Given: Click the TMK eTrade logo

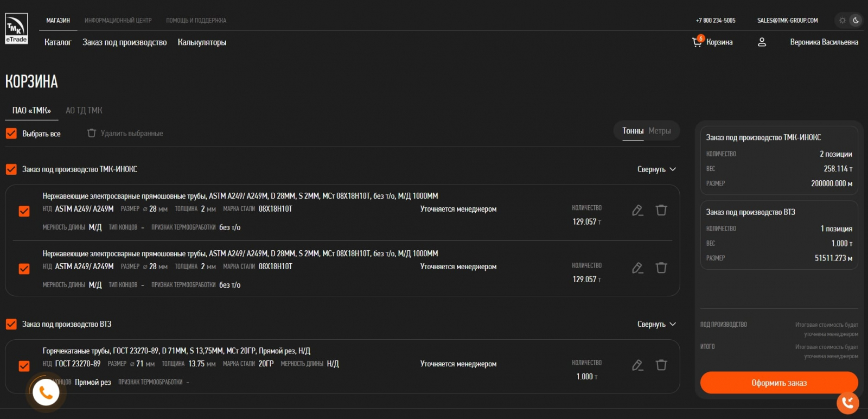Looking at the screenshot, I should 16,29.
